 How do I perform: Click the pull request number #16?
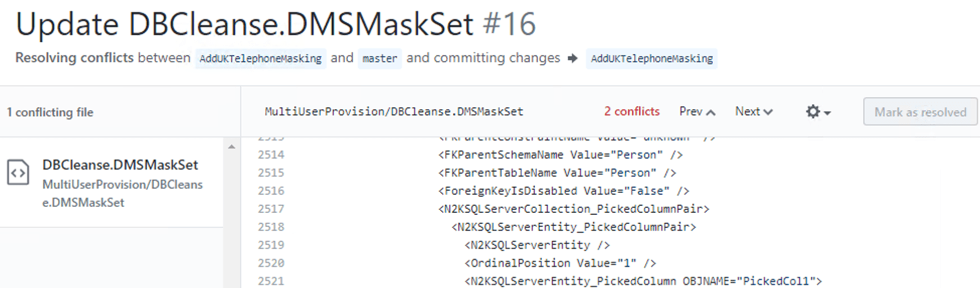point(509,24)
